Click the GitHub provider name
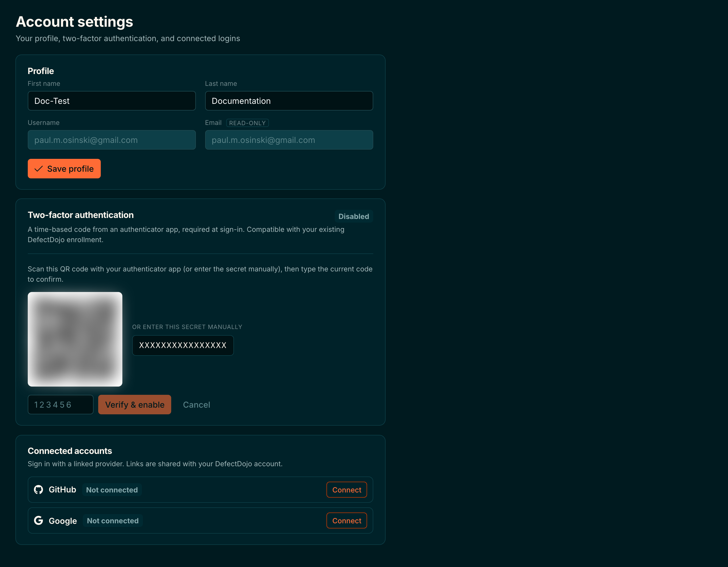 [x=62, y=490]
